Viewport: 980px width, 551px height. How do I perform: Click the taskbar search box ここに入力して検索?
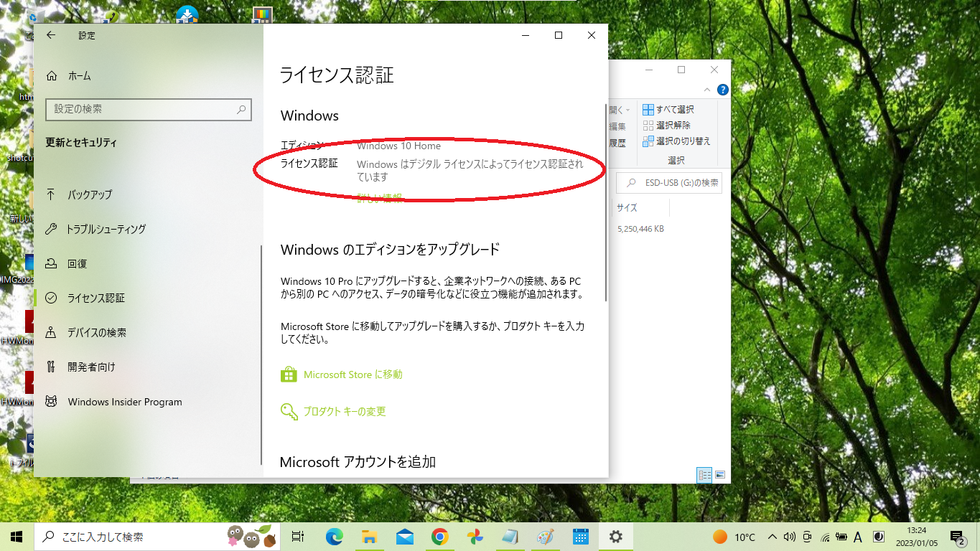(x=157, y=537)
